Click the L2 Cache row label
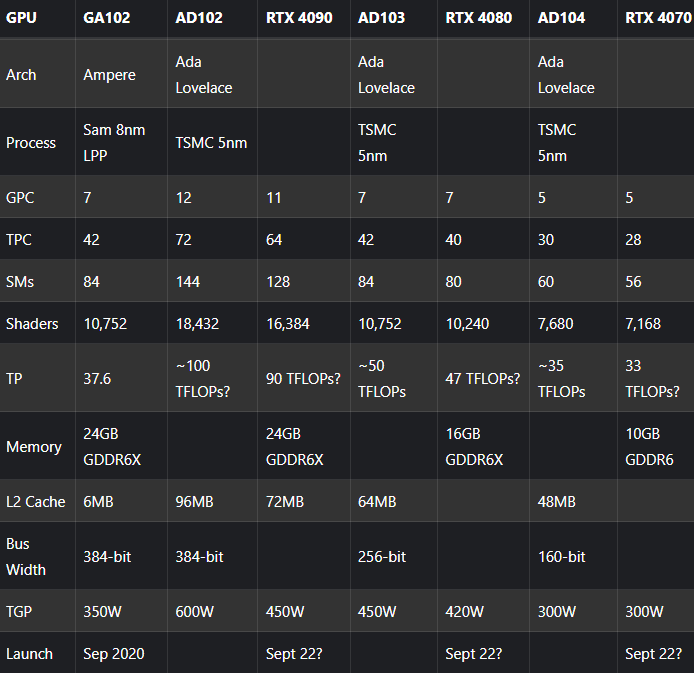The height and width of the screenshot is (673, 694). coord(36,501)
